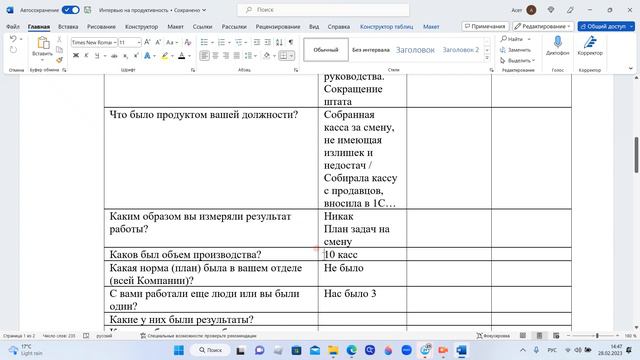Click the vertical scrollbar thumb
This screenshot has height=360, width=640.
click(636, 155)
